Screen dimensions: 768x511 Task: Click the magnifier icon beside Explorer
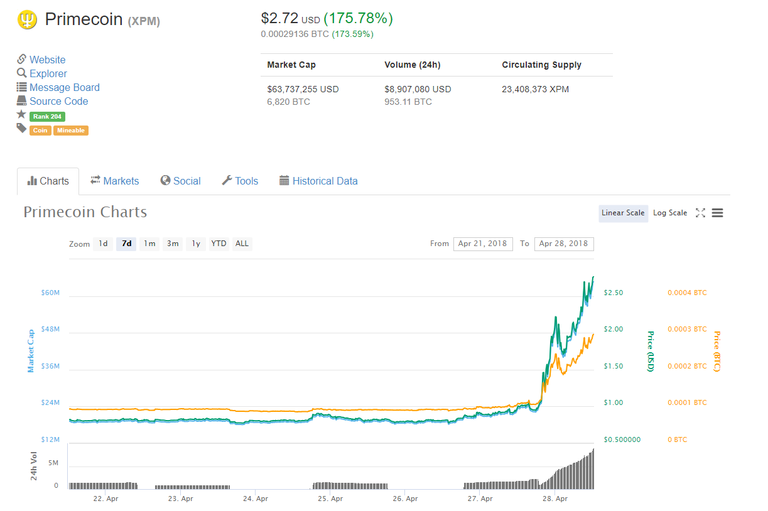22,73
